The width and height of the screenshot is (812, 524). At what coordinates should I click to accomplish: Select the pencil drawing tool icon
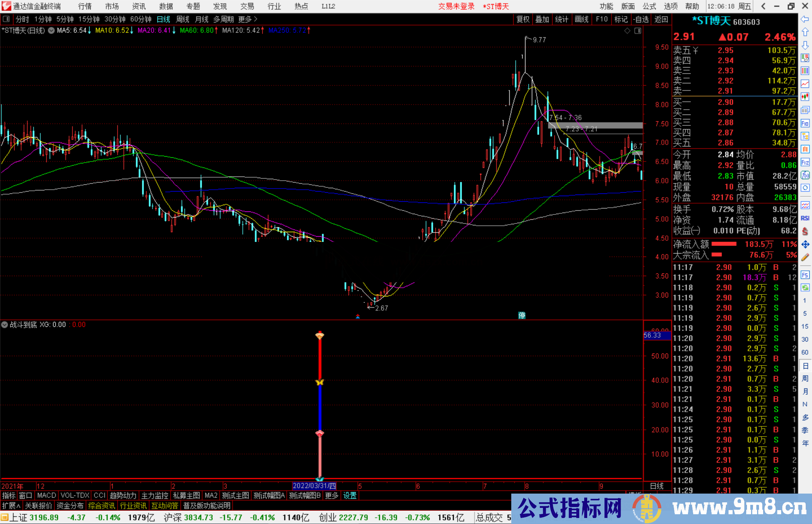805,257
